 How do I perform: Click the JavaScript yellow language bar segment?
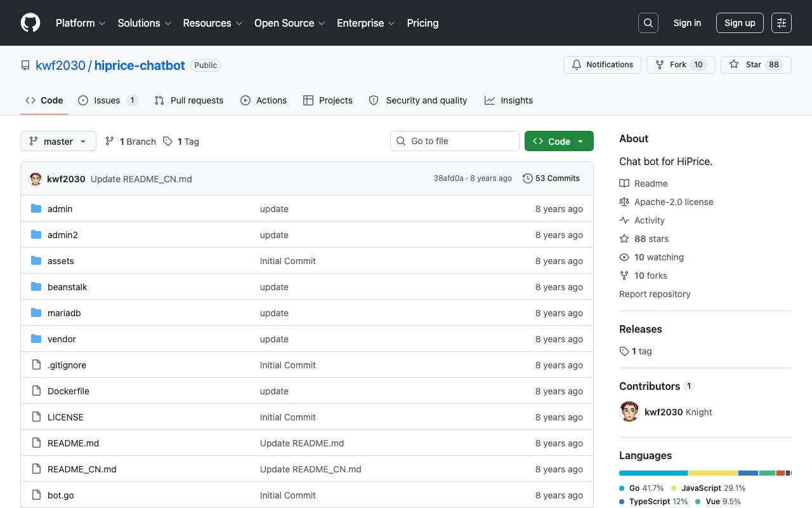coord(713,473)
